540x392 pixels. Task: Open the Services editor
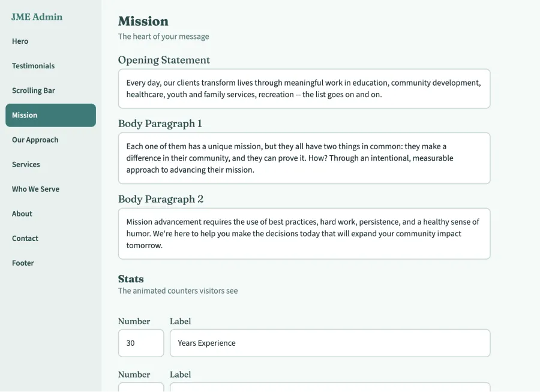pyautogui.click(x=26, y=164)
